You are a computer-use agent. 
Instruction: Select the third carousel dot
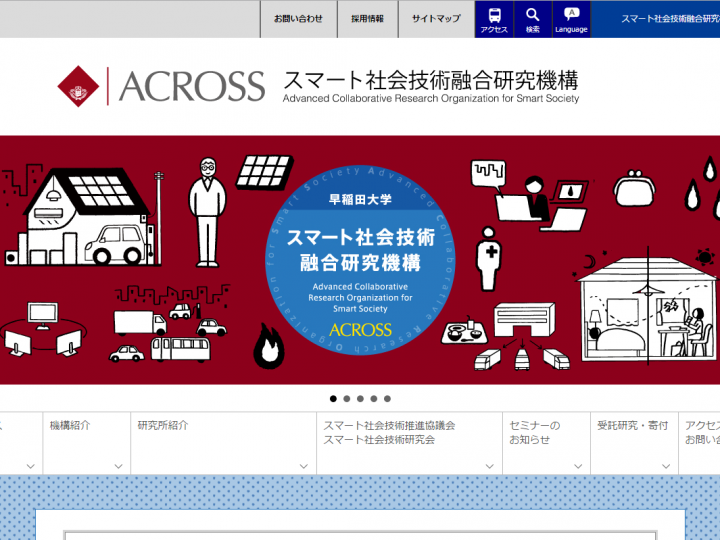[360, 399]
